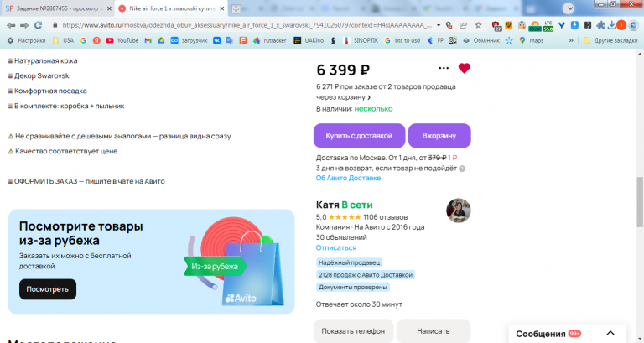Click Показать телефон button
Image resolution: width=644 pixels, height=343 pixels.
[353, 331]
